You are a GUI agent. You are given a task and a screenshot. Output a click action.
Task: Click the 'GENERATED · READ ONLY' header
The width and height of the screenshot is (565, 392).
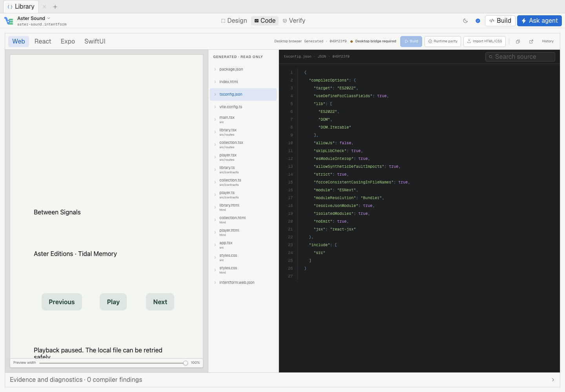[238, 57]
